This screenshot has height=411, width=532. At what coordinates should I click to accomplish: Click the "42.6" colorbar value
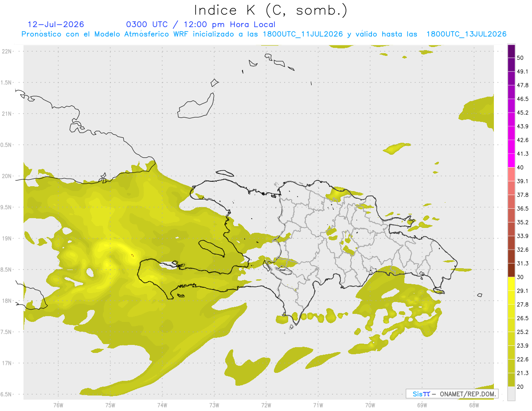coord(523,140)
